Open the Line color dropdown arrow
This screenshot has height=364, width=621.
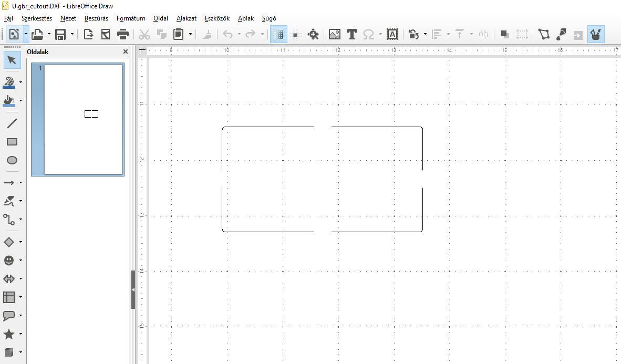20,82
